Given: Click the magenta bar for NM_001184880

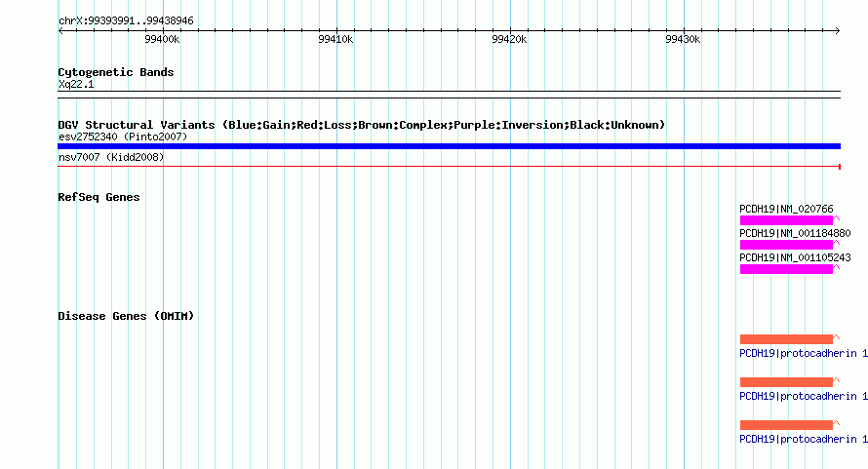Looking at the screenshot, I should pos(787,245).
